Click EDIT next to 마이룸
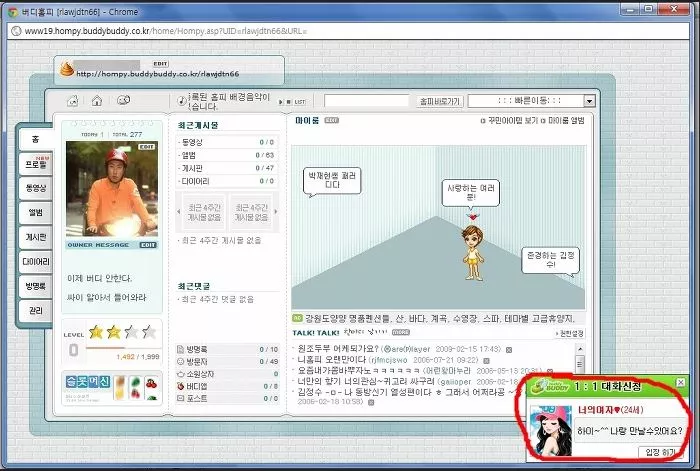Screen dimensions: 700x471 click(x=332, y=121)
